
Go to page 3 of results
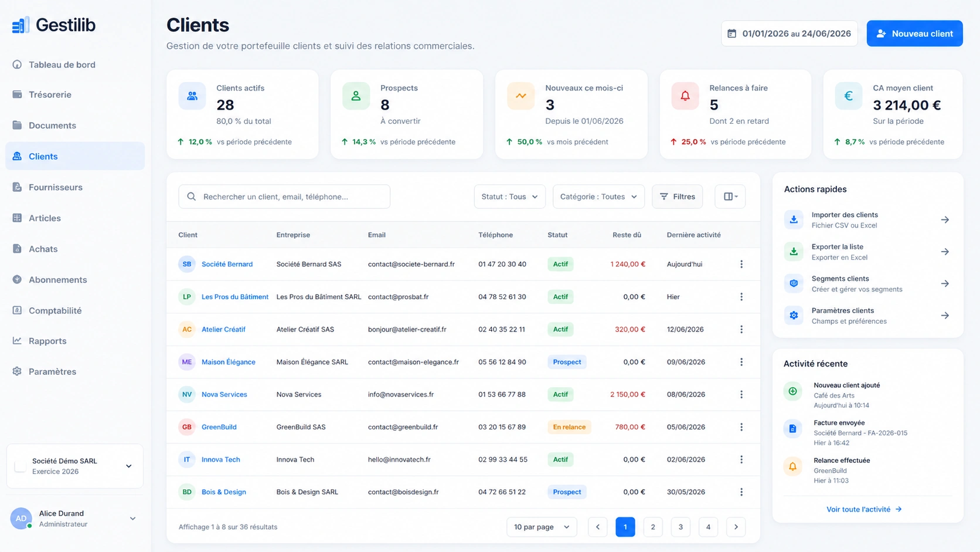[680, 527]
